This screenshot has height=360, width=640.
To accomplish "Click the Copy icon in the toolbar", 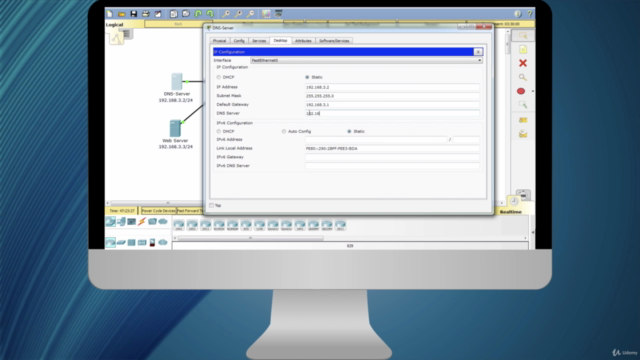I will [173, 14].
